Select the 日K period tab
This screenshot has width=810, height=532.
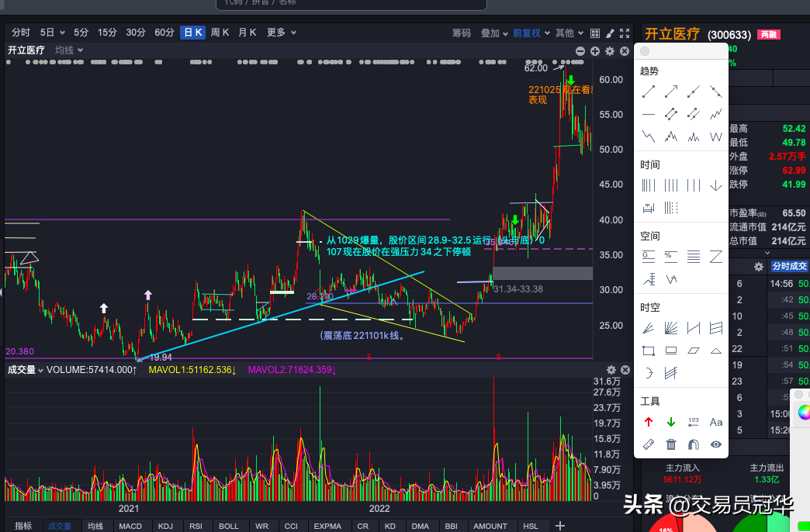(x=193, y=33)
